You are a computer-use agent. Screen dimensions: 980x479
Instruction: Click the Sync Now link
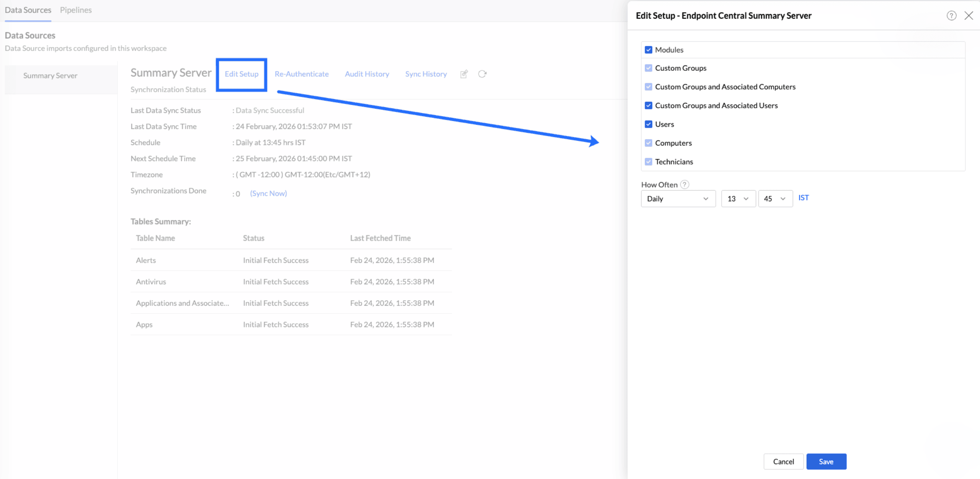point(268,194)
